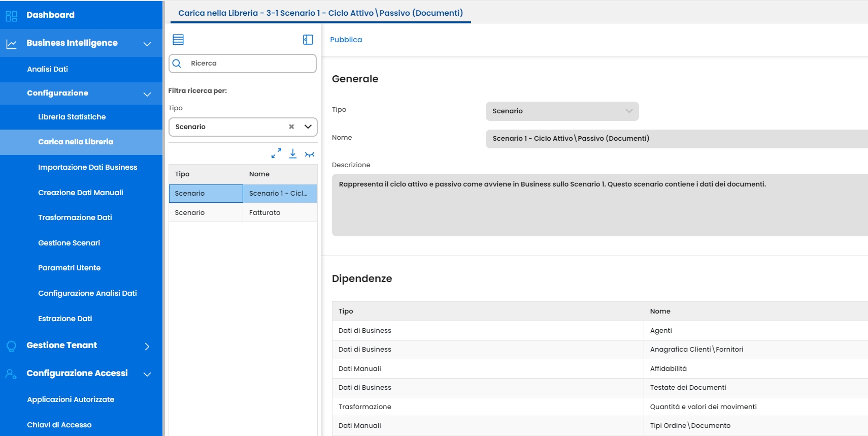Image resolution: width=868 pixels, height=436 pixels.
Task: Expand the Gestione Tenant section
Action: (147, 346)
